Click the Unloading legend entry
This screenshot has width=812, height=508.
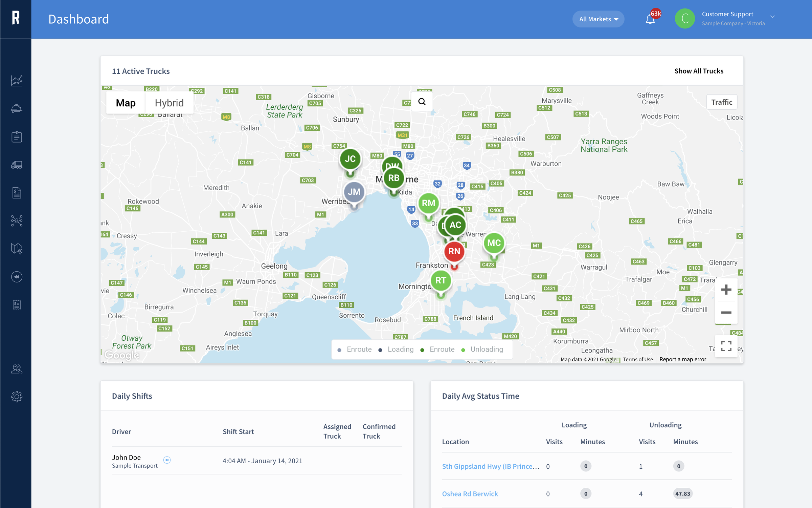(482, 349)
